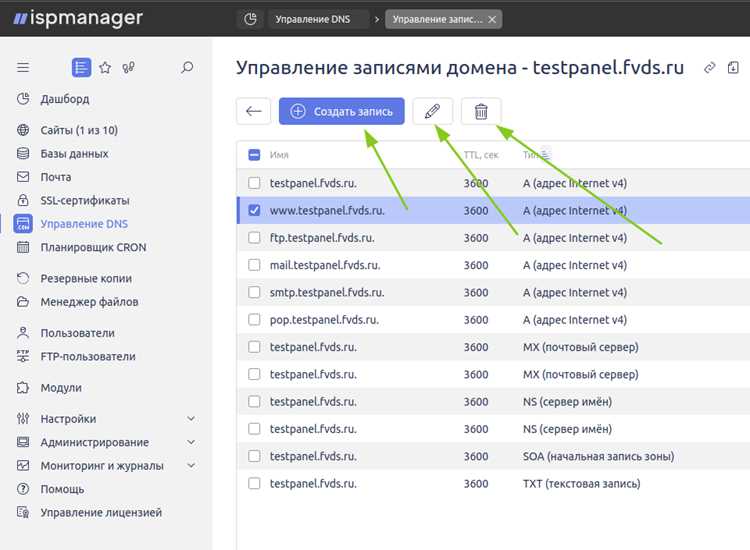
Task: Click mail.testpanel.fvds.ru. record name
Action: pos(325,265)
